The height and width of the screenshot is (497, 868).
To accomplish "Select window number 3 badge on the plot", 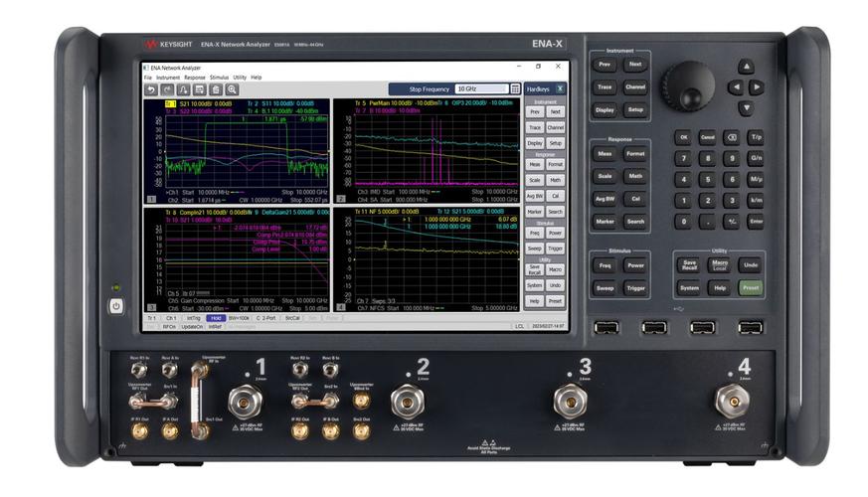I will pos(151,307).
